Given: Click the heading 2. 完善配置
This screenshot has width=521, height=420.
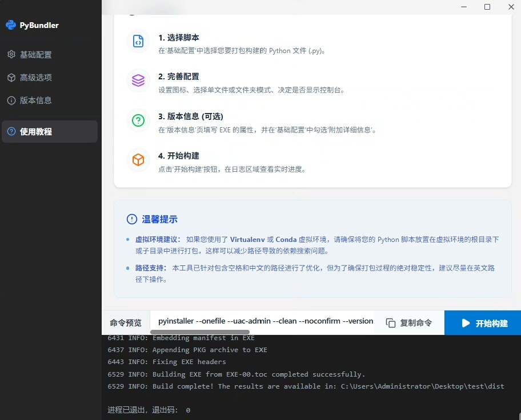Looking at the screenshot, I should tap(179, 76).
